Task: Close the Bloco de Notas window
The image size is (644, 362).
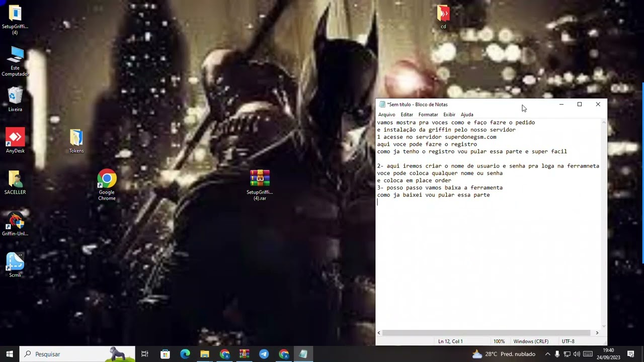Action: point(598,105)
